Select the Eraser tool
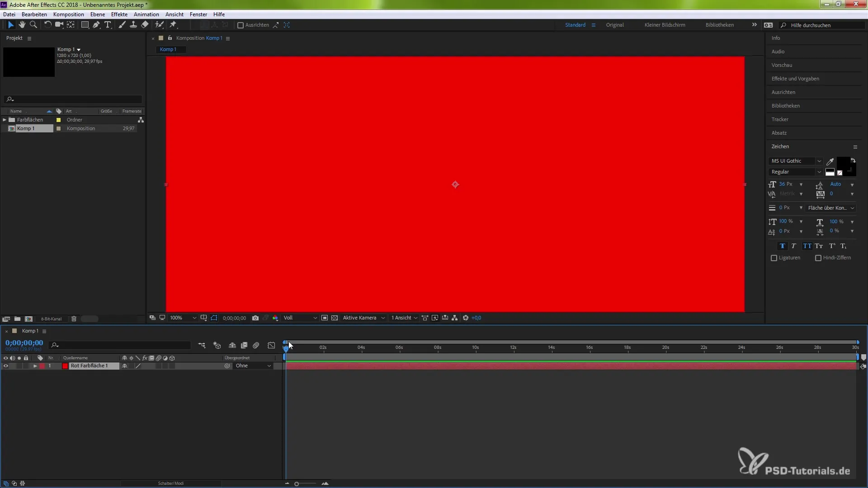 [x=145, y=25]
